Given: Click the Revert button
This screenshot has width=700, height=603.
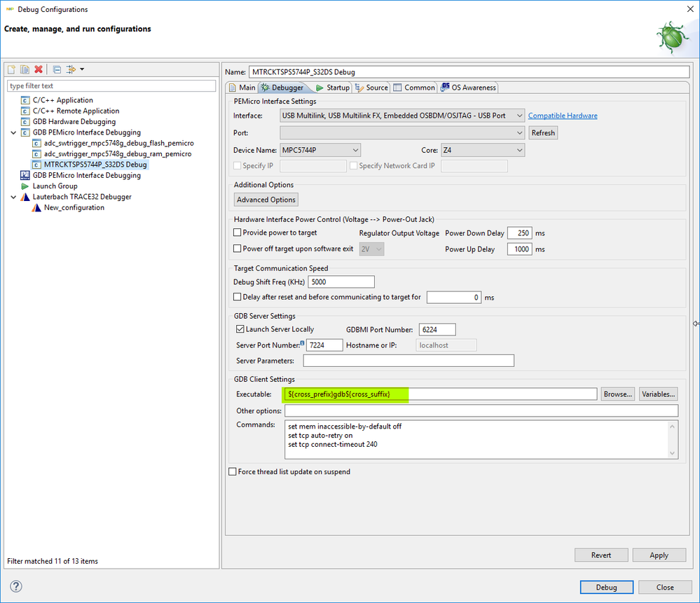Looking at the screenshot, I should point(601,555).
